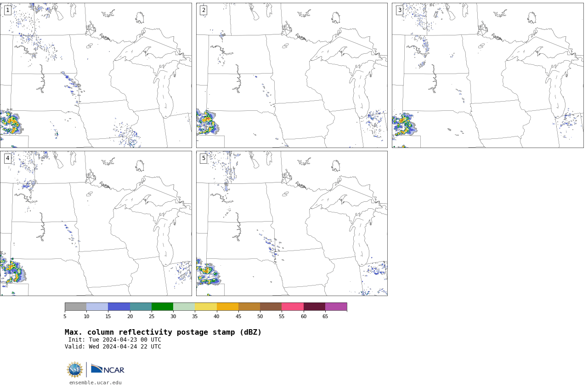Screen dimensions: 588x388
Task: Click the title 'Max. column reflectivity postage stamp (dBZ)'
Action: (x=163, y=332)
